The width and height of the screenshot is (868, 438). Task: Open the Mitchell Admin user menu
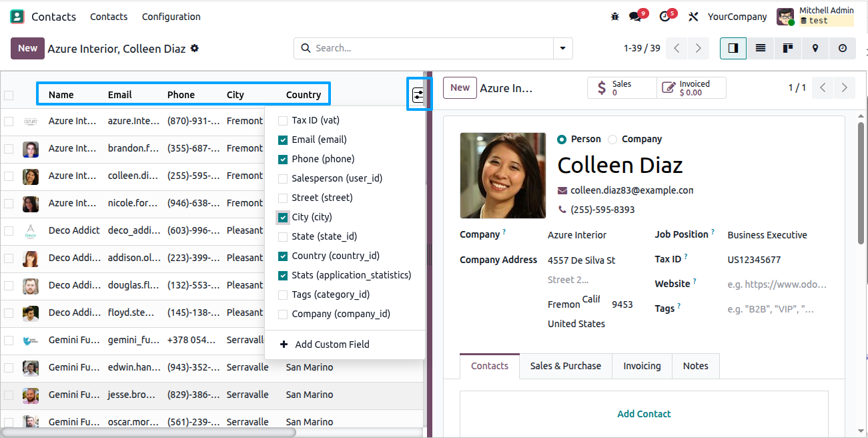(x=815, y=16)
